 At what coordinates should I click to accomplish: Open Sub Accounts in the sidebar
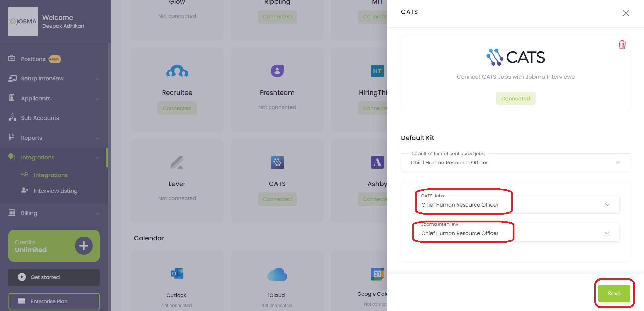[x=40, y=118]
